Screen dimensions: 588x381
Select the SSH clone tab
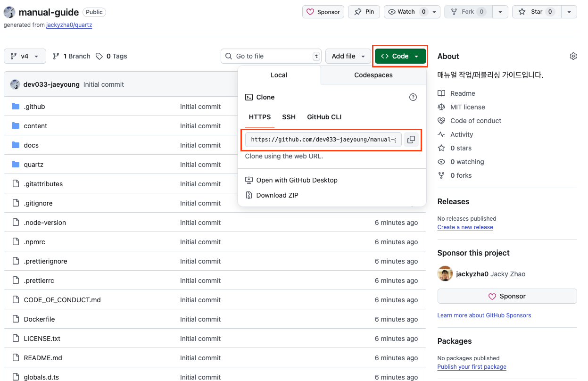tap(289, 117)
